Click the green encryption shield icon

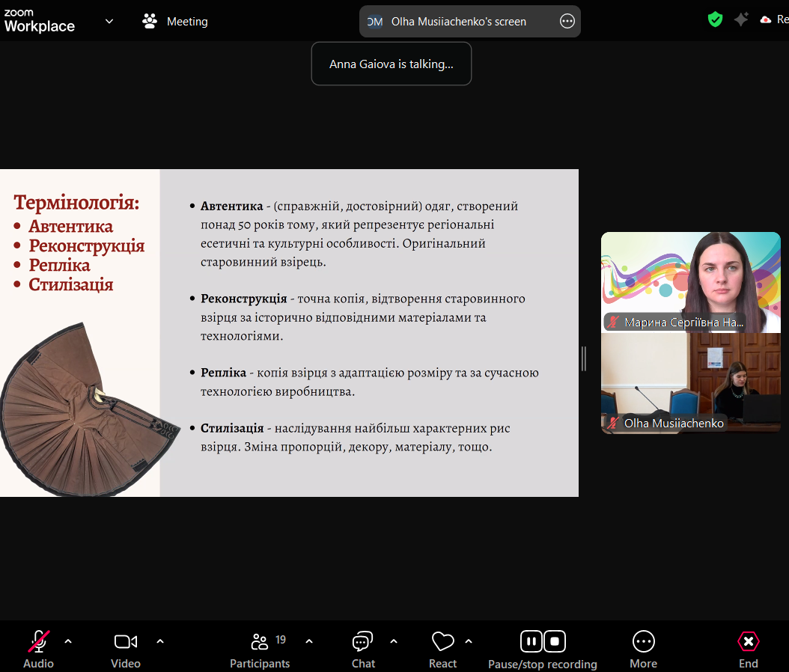[x=715, y=20]
